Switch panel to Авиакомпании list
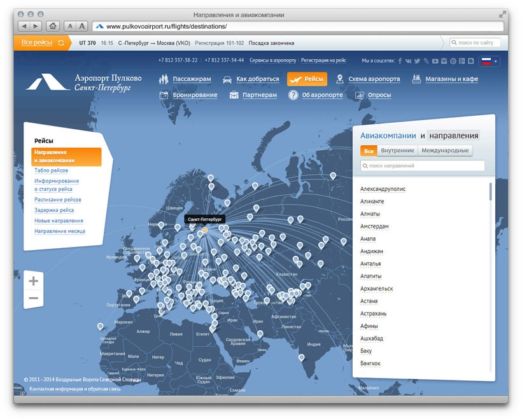This screenshot has height=420, width=522. [388, 136]
